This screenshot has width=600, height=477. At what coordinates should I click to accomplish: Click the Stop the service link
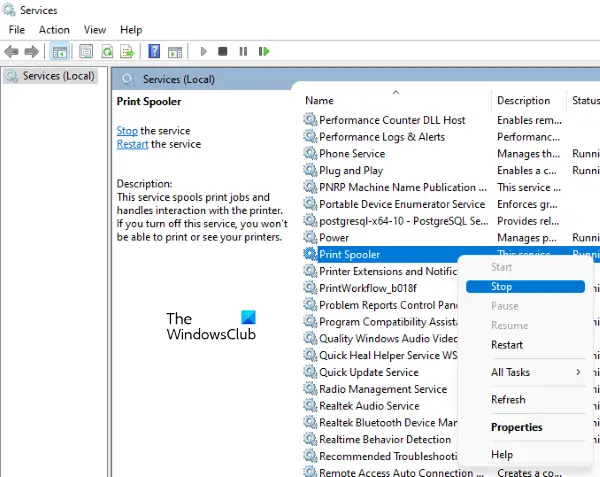click(127, 131)
